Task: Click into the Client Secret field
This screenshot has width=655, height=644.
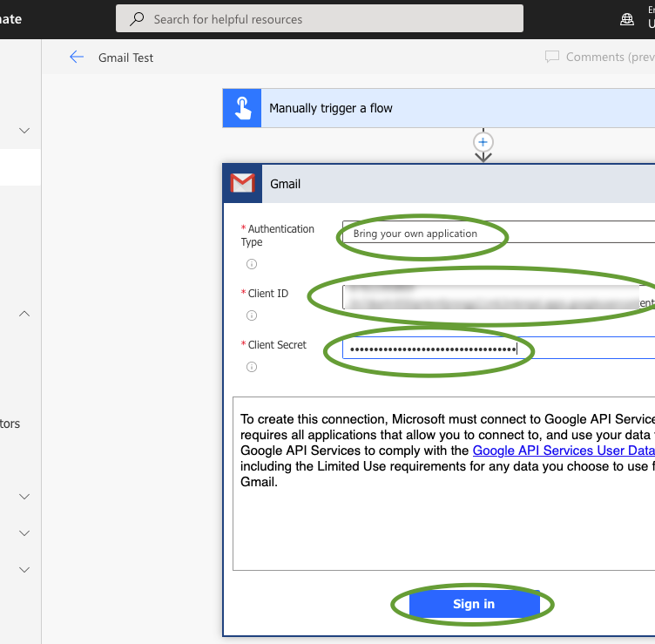Action: pos(498,348)
